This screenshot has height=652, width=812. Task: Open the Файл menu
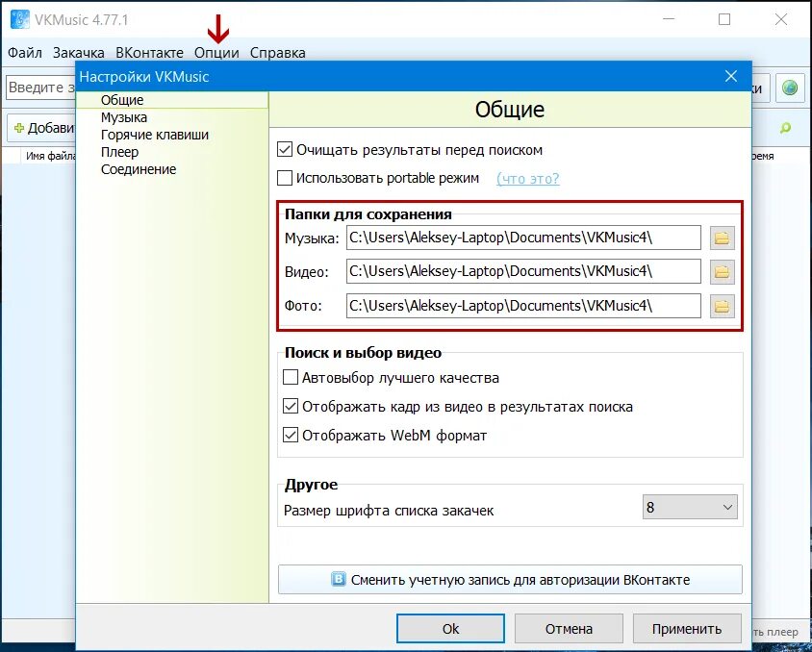25,52
